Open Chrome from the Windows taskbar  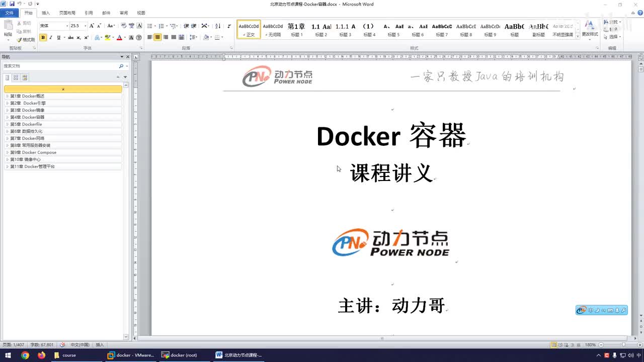25,355
